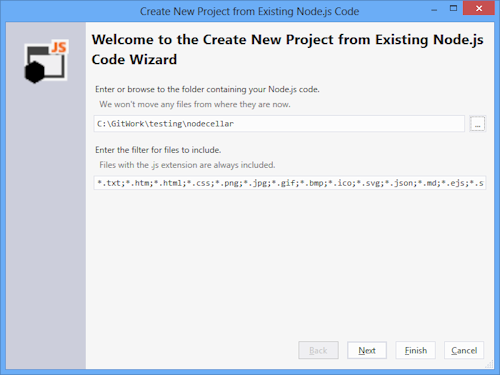Click text 'Enter the filter for files to include.'
Image resolution: width=500 pixels, height=375 pixels.
(x=158, y=150)
